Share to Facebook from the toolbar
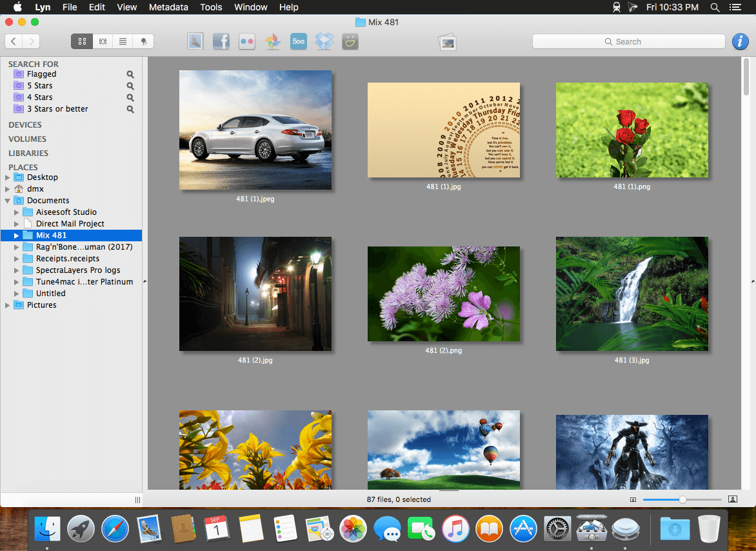 coord(221,42)
